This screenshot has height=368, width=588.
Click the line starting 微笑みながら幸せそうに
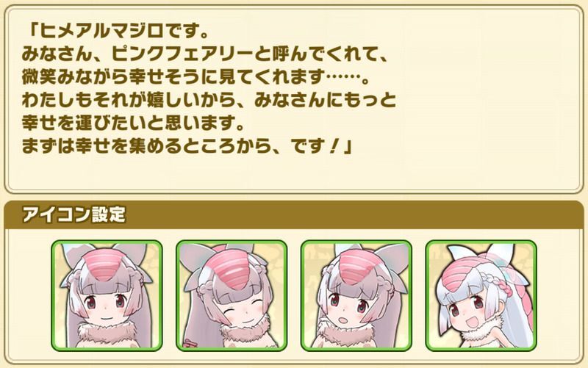tap(196, 78)
